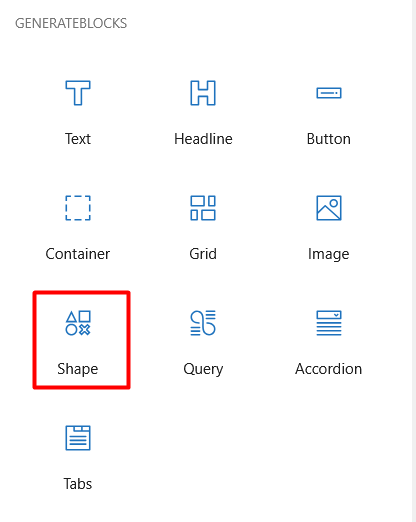Image resolution: width=416 pixels, height=522 pixels.
Task: Click the "Accordion" block label
Action: (x=329, y=369)
